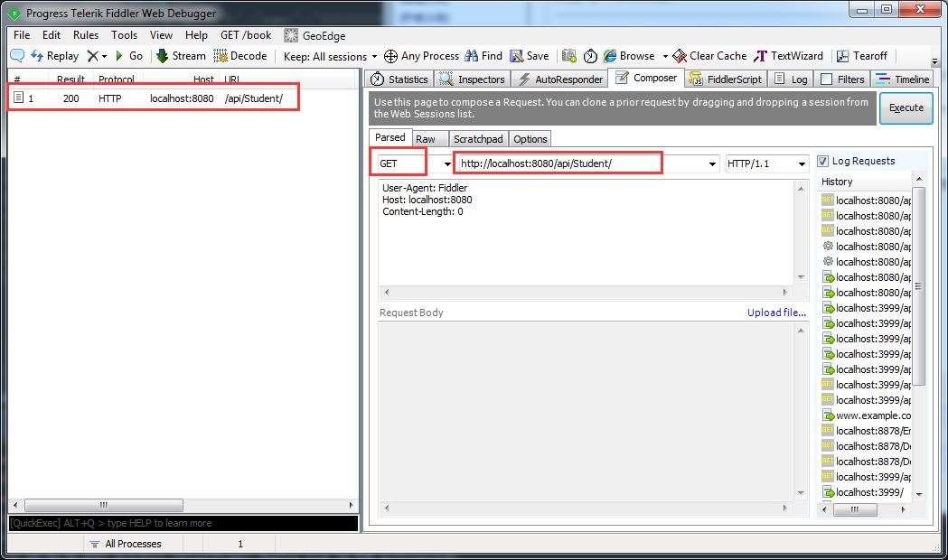Open the URL history dropdown arrow
This screenshot has width=948, height=560.
[x=712, y=163]
